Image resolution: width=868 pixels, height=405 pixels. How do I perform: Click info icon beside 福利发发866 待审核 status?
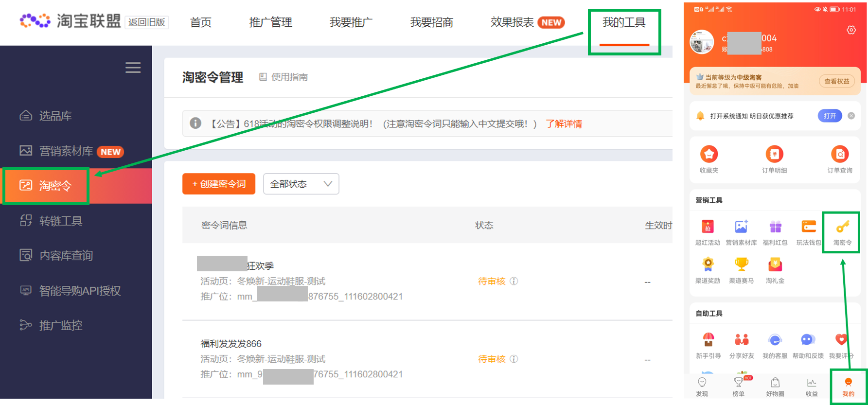tap(514, 359)
